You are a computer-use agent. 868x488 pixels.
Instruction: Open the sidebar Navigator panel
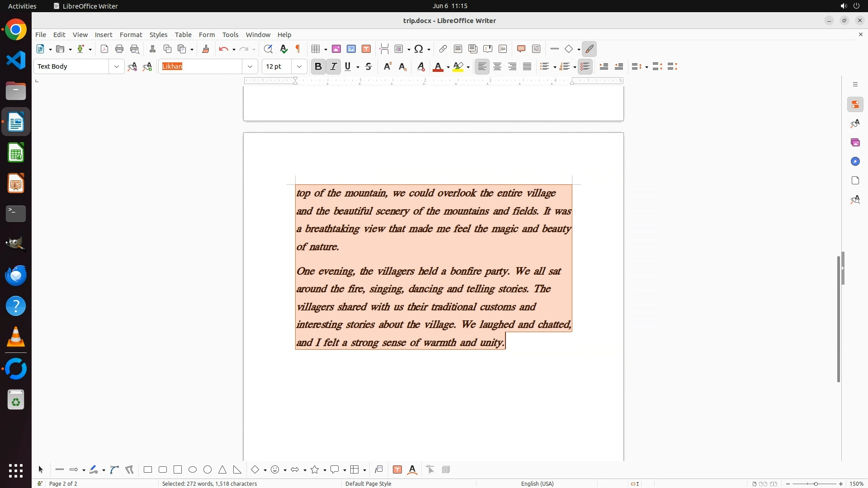[x=855, y=162]
